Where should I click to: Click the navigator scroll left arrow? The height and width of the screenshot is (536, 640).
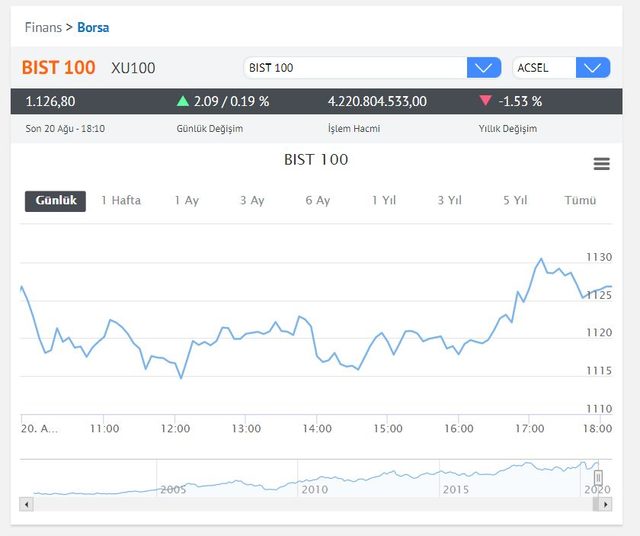click(x=27, y=505)
